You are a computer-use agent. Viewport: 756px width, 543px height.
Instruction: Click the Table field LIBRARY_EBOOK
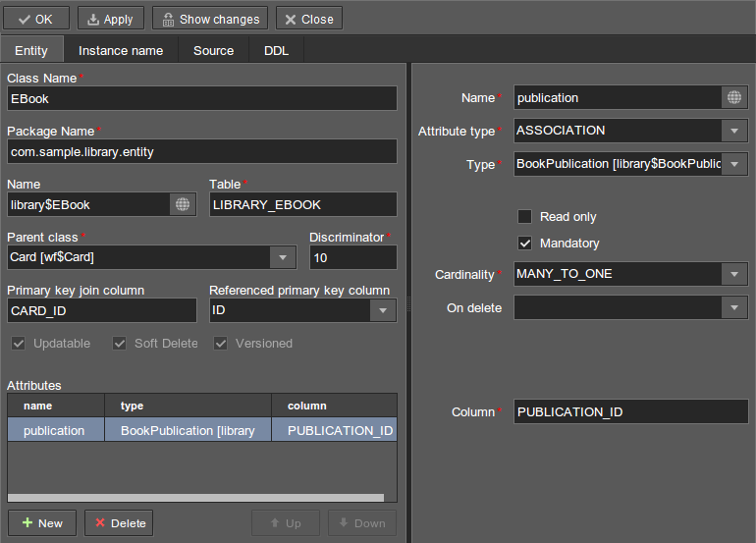tap(302, 204)
